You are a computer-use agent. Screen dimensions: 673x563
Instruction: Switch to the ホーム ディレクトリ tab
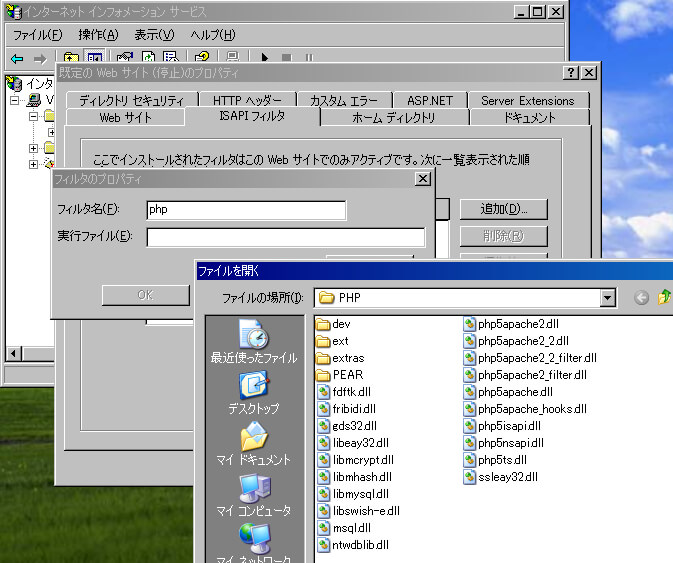tap(393, 118)
